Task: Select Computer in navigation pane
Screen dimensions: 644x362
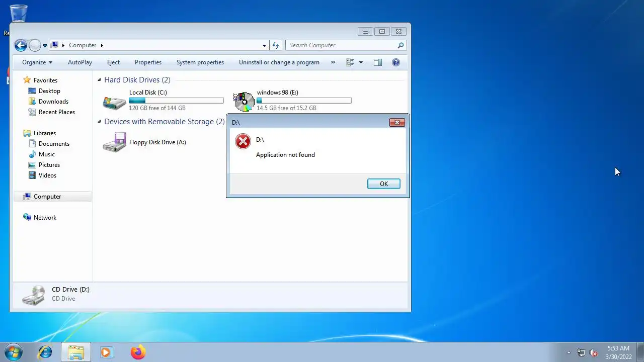Action: [47, 197]
